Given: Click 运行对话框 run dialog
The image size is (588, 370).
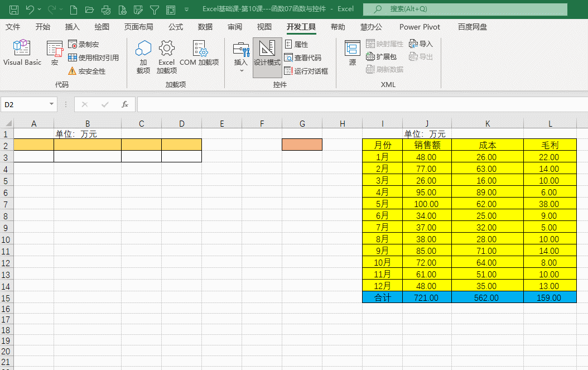Looking at the screenshot, I should tap(306, 71).
